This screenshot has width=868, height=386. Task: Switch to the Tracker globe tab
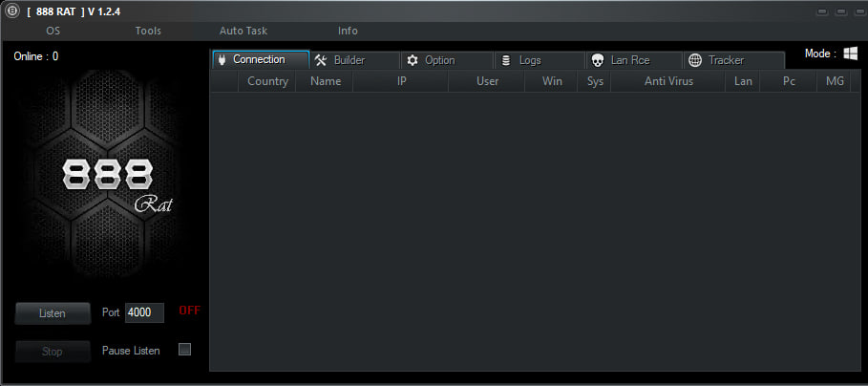(x=734, y=60)
